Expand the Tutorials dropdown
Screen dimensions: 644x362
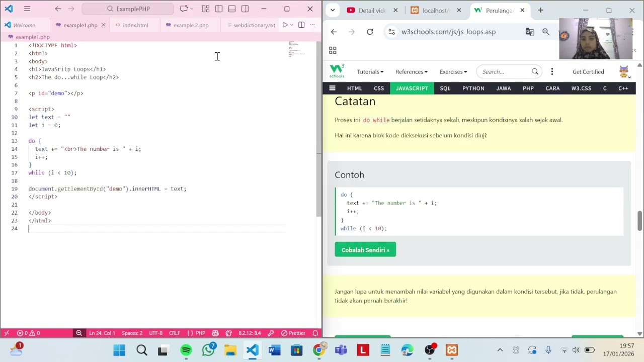(370, 72)
